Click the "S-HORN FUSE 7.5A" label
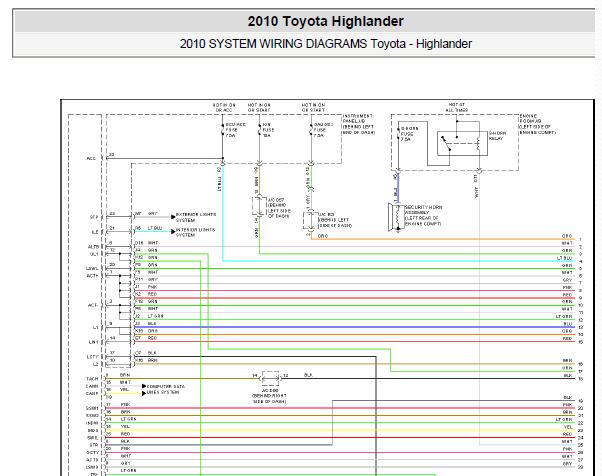 pyautogui.click(x=410, y=134)
